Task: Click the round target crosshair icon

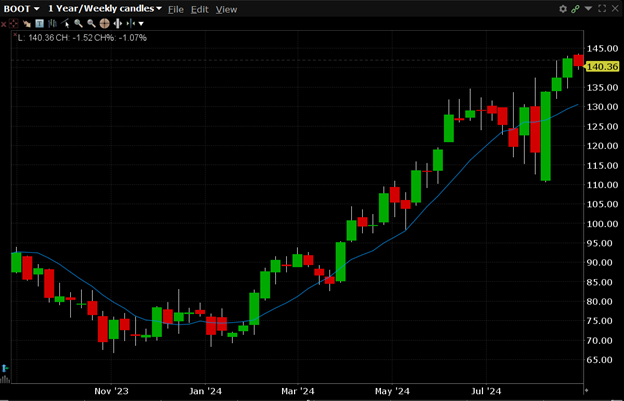Action: pos(104,23)
